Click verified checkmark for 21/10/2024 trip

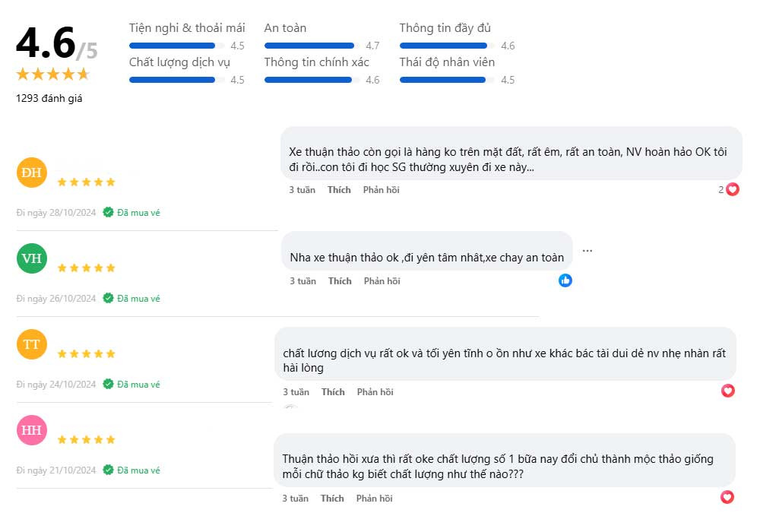click(x=108, y=470)
